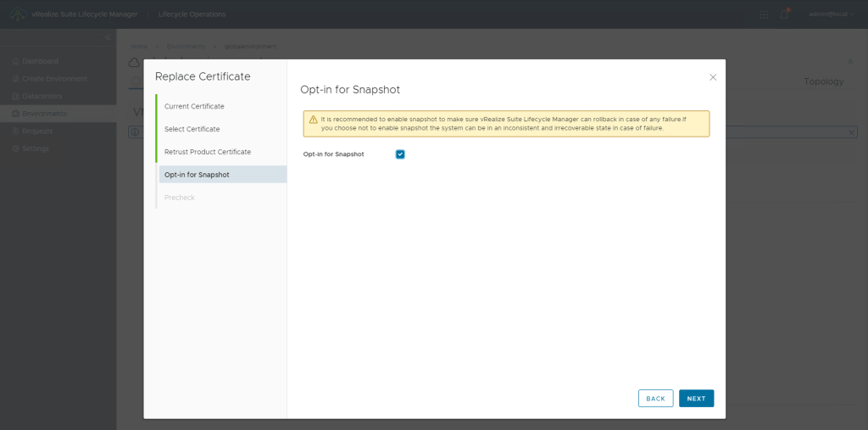The width and height of the screenshot is (868, 430).
Task: Click the notification bell icon
Action: (x=784, y=14)
